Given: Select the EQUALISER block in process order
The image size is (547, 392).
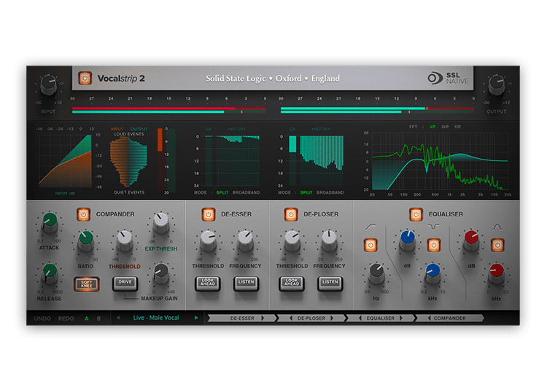Looking at the screenshot, I should tap(380, 318).
